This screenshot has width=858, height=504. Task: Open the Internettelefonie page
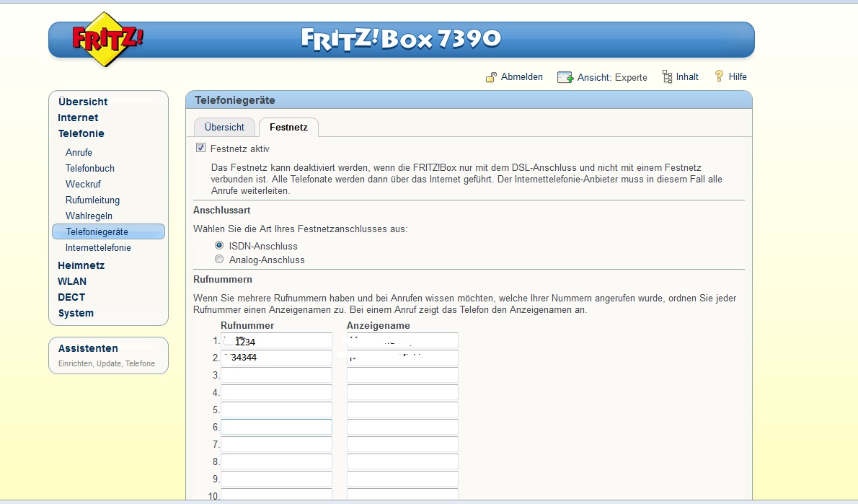[99, 248]
